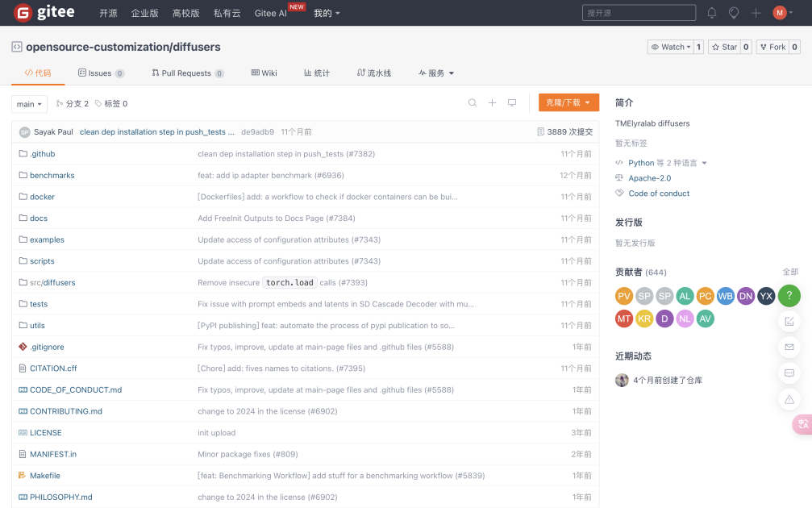Open the Apache-2.0 license link
The width and height of the screenshot is (812, 508).
(x=649, y=178)
